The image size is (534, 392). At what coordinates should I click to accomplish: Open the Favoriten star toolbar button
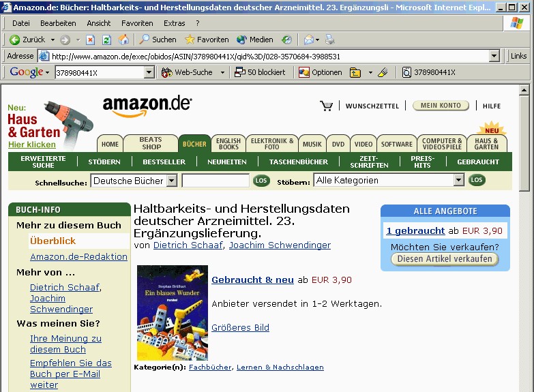point(207,40)
